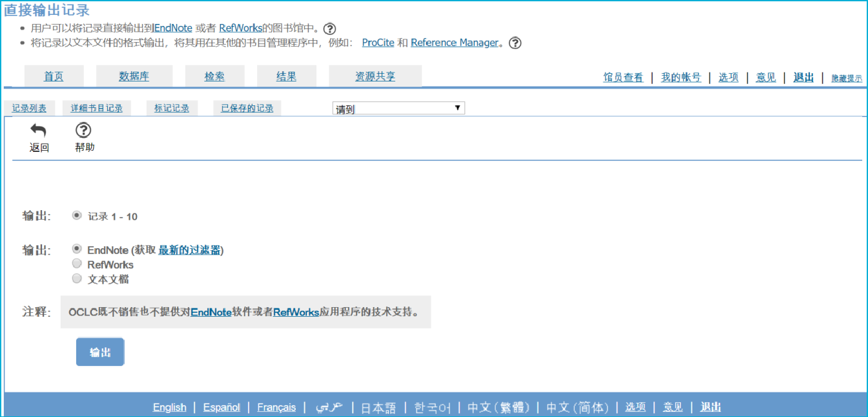Click 我的帐号 in the top navigation
The height and width of the screenshot is (417, 868).
click(x=681, y=78)
